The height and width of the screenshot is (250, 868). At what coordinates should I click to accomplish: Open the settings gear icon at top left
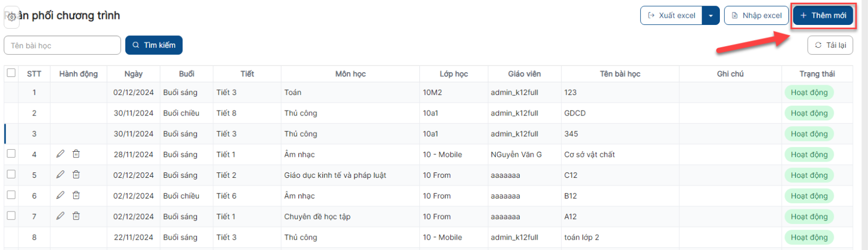click(x=11, y=17)
